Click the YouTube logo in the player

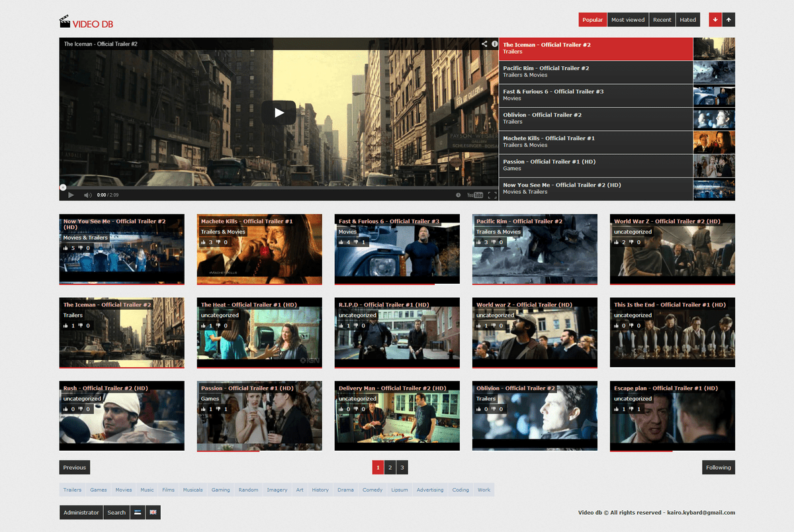pyautogui.click(x=474, y=195)
